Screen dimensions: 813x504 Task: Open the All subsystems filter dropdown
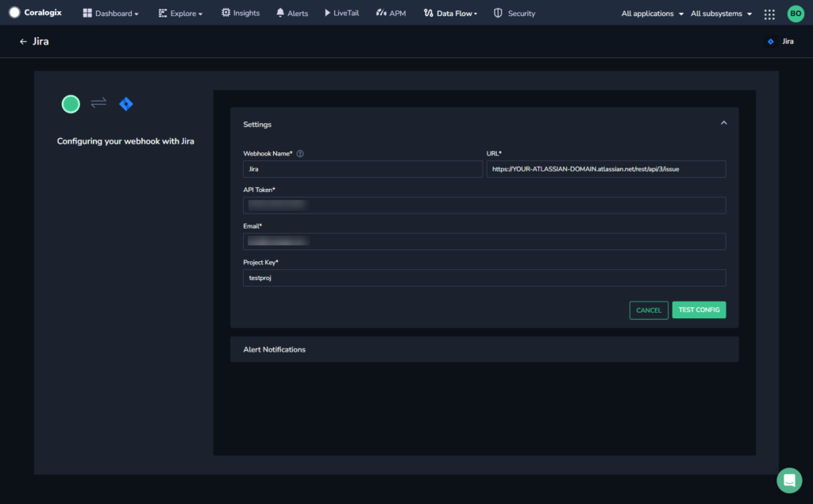[721, 13]
